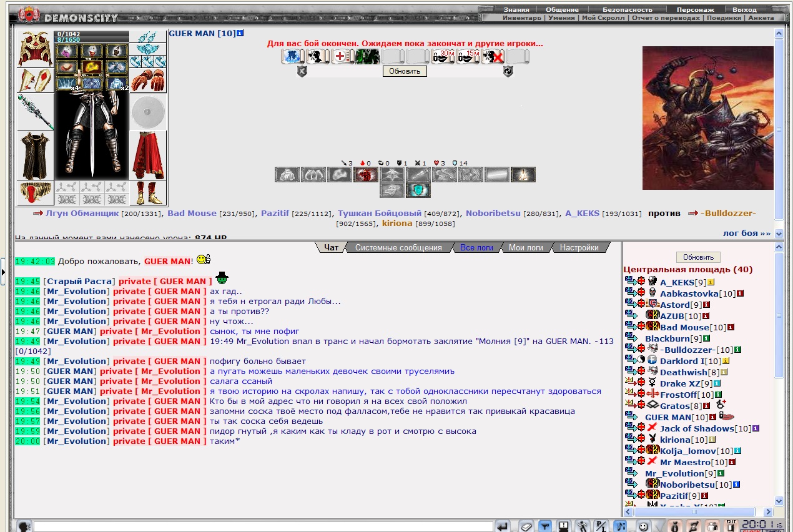
Task: Click the info icon next to GUER MAN [10]
Action: [x=240, y=32]
